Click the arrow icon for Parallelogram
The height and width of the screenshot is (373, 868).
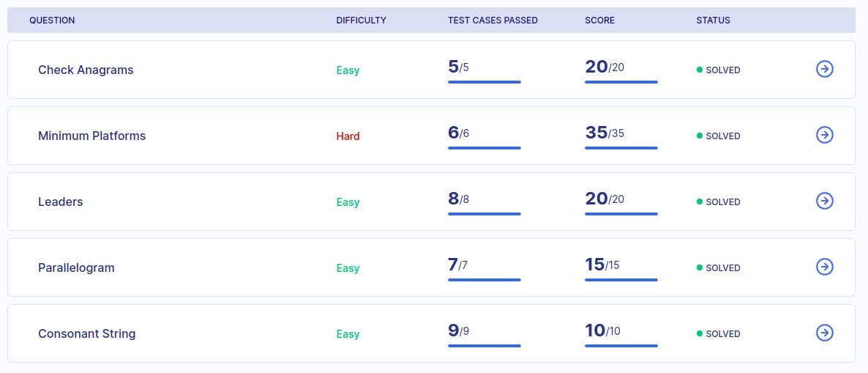[824, 267]
